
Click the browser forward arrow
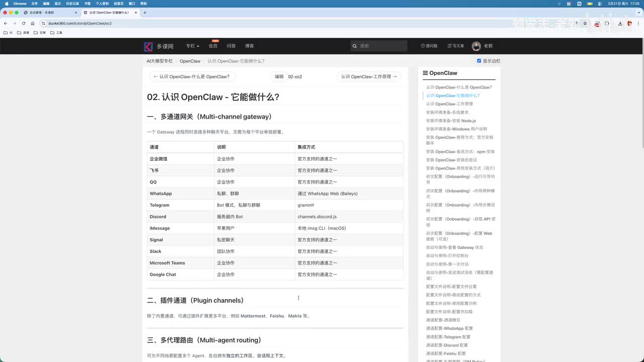[x=15, y=23]
